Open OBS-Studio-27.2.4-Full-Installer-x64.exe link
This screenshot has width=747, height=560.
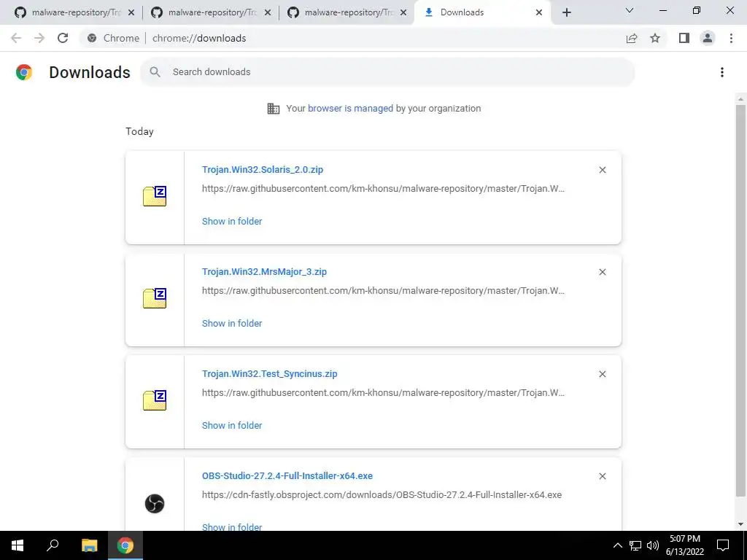[x=287, y=475]
